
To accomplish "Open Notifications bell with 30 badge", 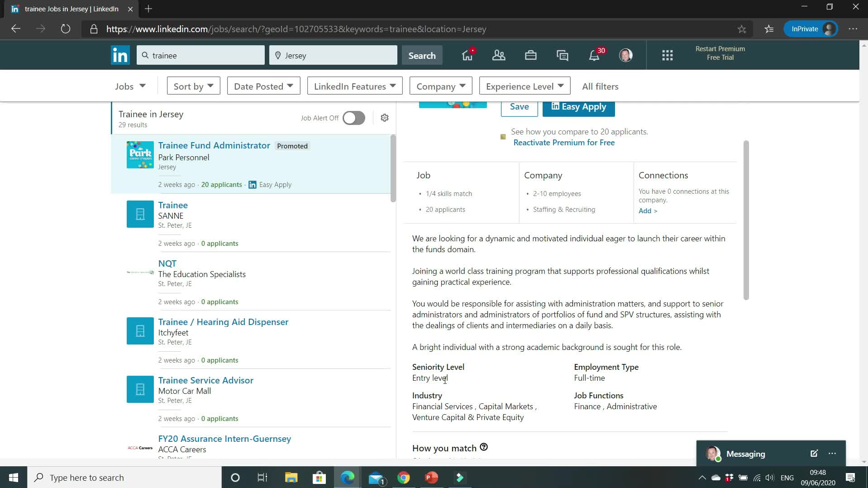I will click(x=594, y=55).
